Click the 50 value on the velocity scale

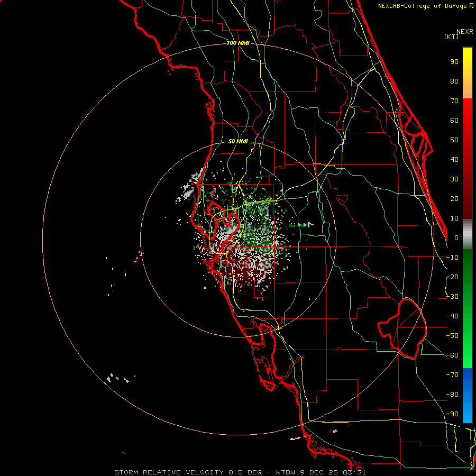click(454, 140)
